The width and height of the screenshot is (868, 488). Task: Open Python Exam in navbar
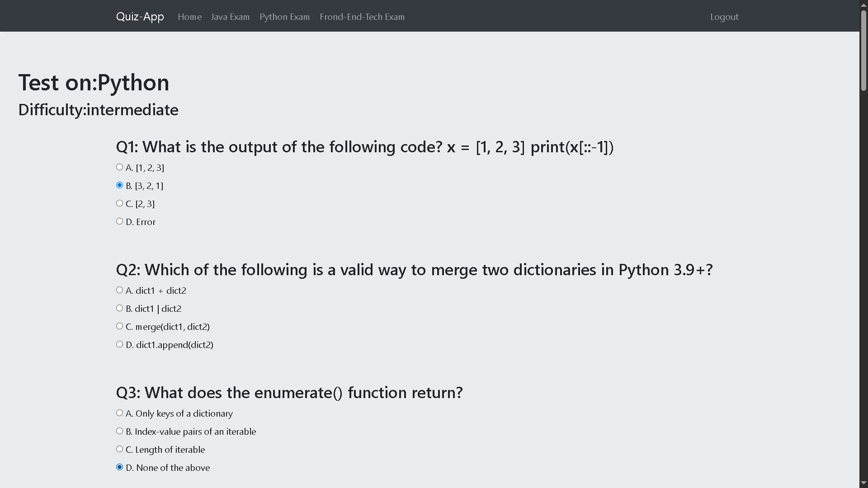tap(284, 17)
